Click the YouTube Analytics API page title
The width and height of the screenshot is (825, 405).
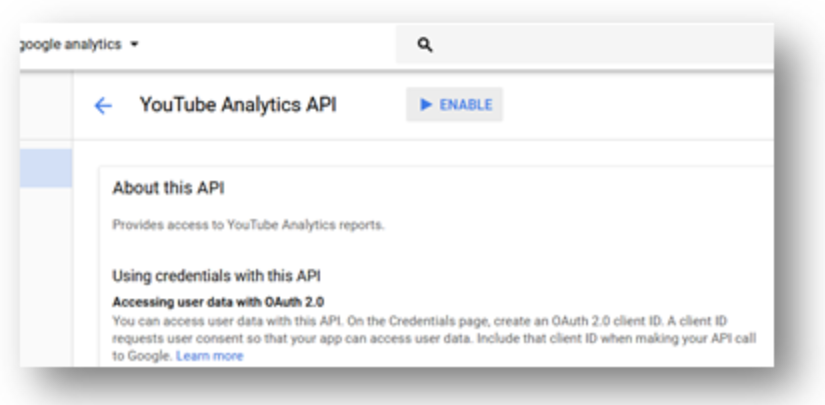(x=238, y=105)
